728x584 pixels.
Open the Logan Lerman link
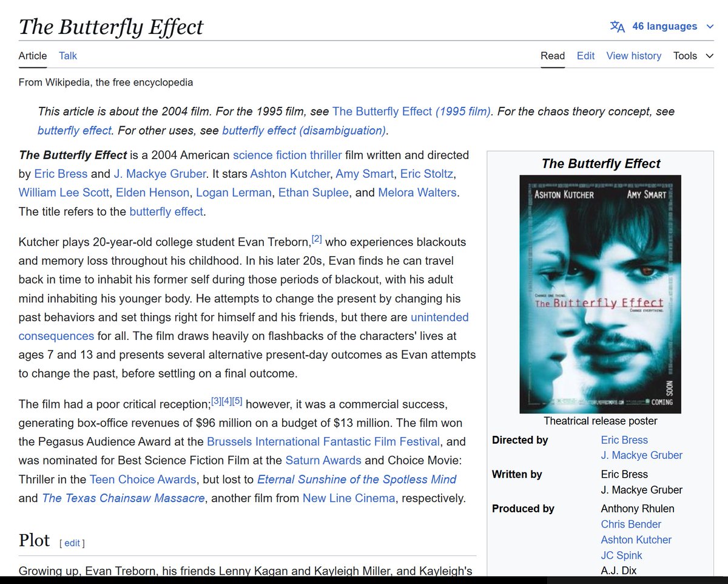coord(234,192)
